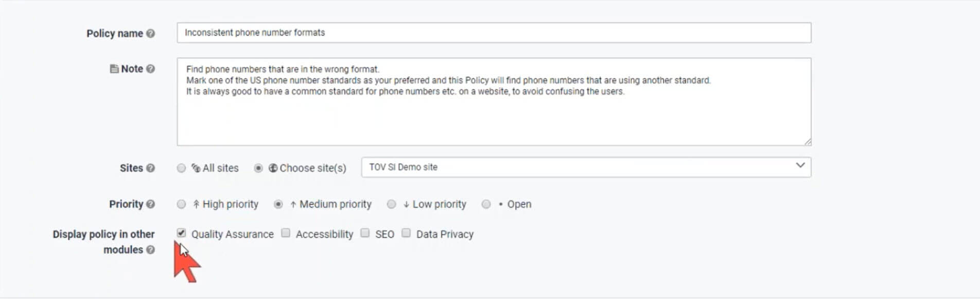The height and width of the screenshot is (299, 980).
Task: Enable the Data Privacy module checkbox
Action: 406,233
